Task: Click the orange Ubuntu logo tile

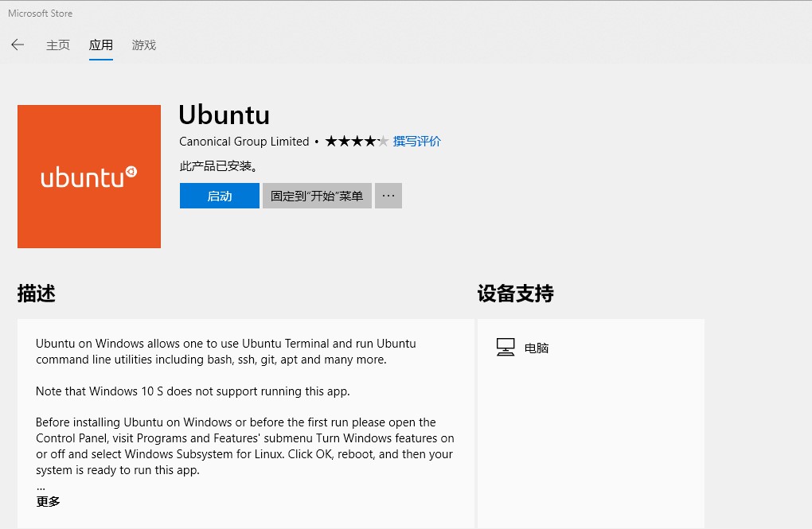Action: tap(89, 177)
